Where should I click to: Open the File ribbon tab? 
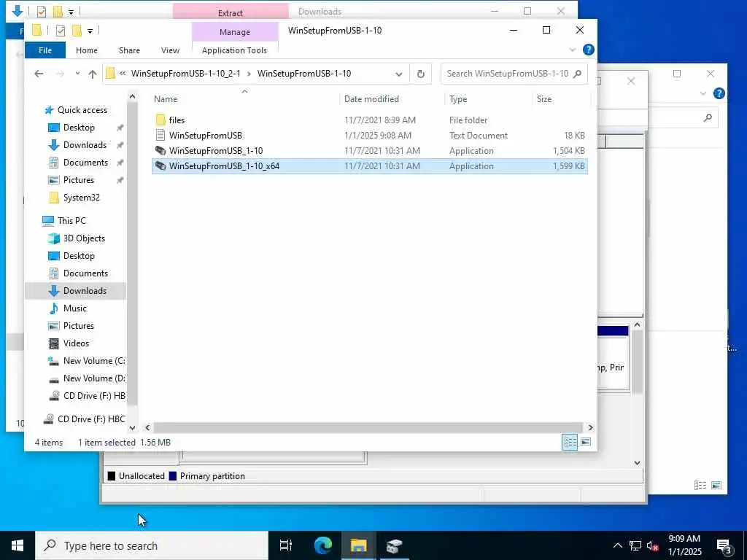(45, 50)
